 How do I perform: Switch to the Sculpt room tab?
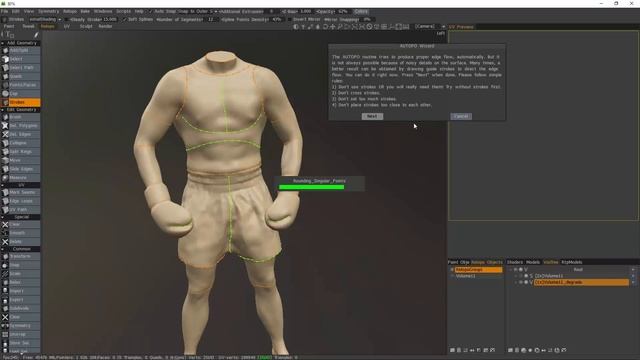[x=86, y=27]
